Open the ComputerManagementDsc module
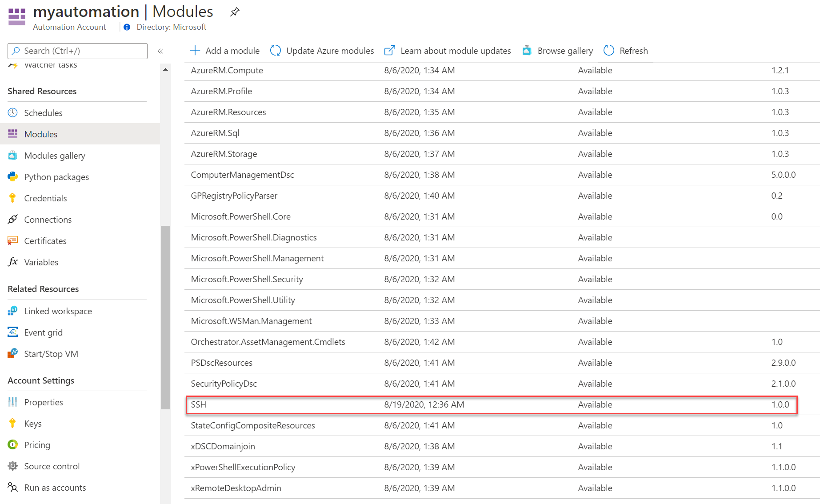This screenshot has width=820, height=504. [242, 175]
